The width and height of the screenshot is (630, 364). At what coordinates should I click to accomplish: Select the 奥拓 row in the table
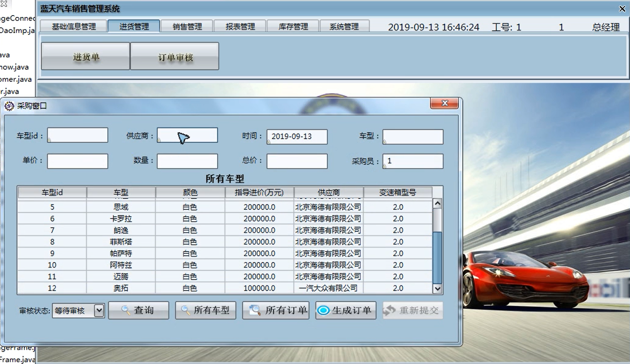[x=121, y=288]
